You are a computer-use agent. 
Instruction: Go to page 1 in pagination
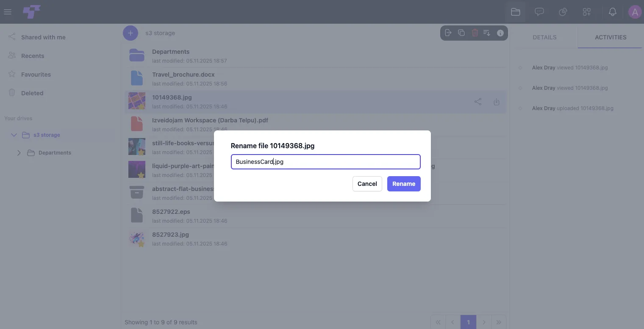pyautogui.click(x=468, y=322)
